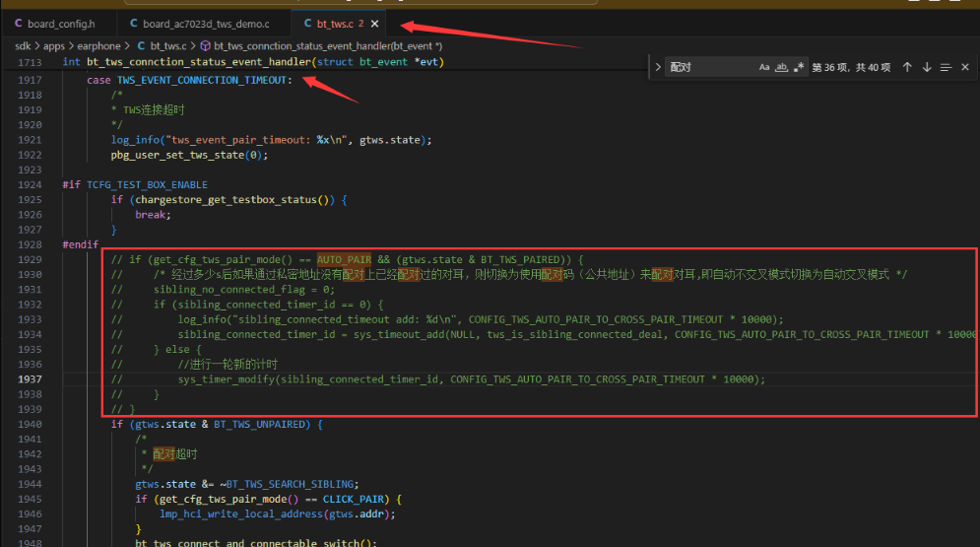Click BT_TWS_SEARCH_SIBLING on line 1944
This screenshot has height=547, width=980.
click(290, 485)
